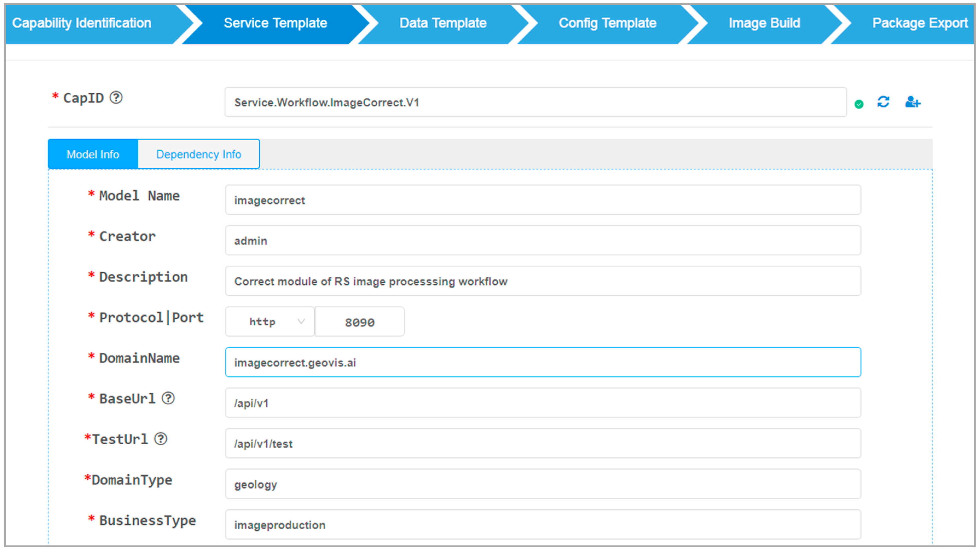Click the refresh icon next to CapID

[883, 102]
